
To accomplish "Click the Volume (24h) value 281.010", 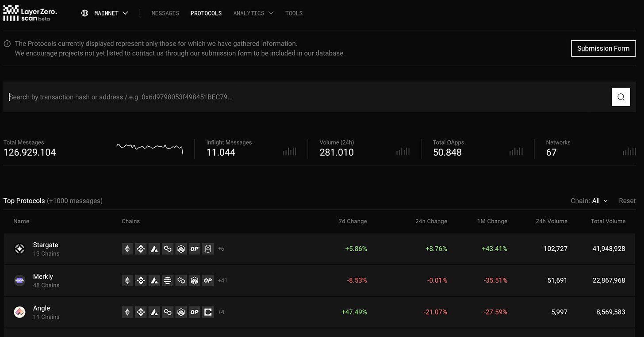I will click(337, 153).
